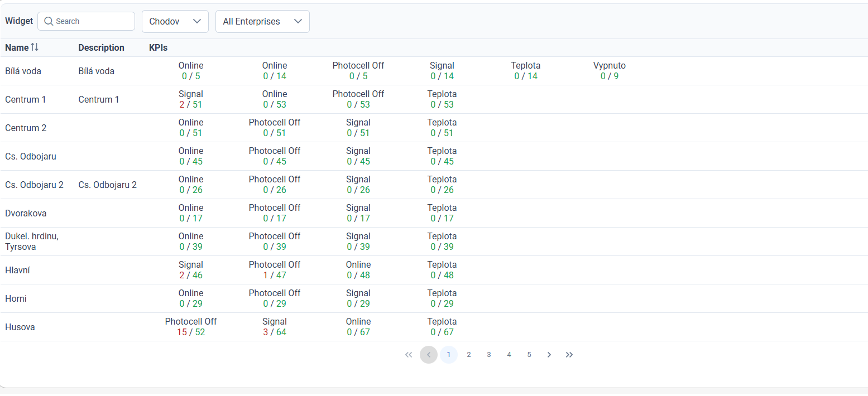Click the KPIs column header

coord(158,47)
